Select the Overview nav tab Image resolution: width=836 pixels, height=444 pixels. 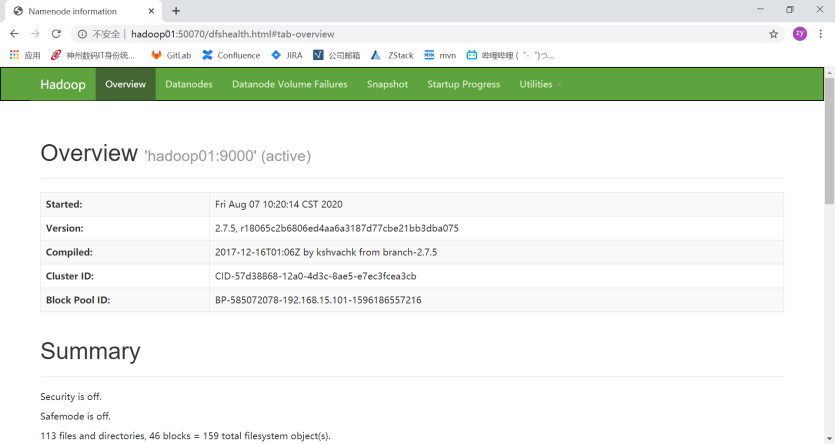click(125, 84)
